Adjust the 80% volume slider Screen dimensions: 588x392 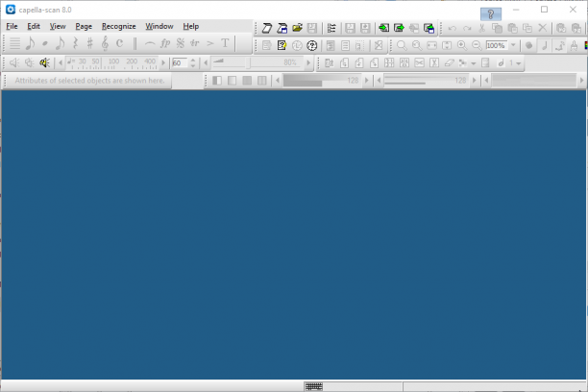coord(257,62)
